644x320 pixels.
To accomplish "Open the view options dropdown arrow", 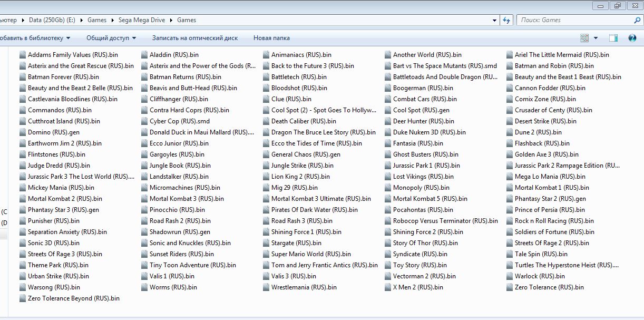I will pos(596,38).
